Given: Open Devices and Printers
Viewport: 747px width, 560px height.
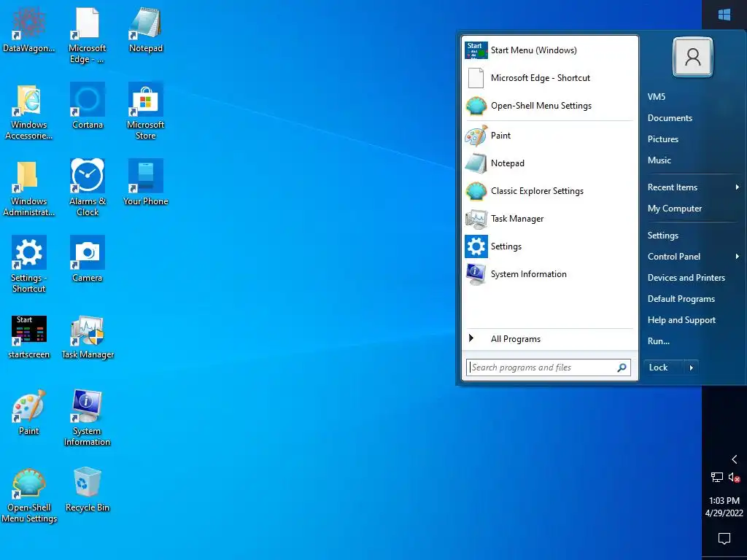Looking at the screenshot, I should pyautogui.click(x=686, y=278).
